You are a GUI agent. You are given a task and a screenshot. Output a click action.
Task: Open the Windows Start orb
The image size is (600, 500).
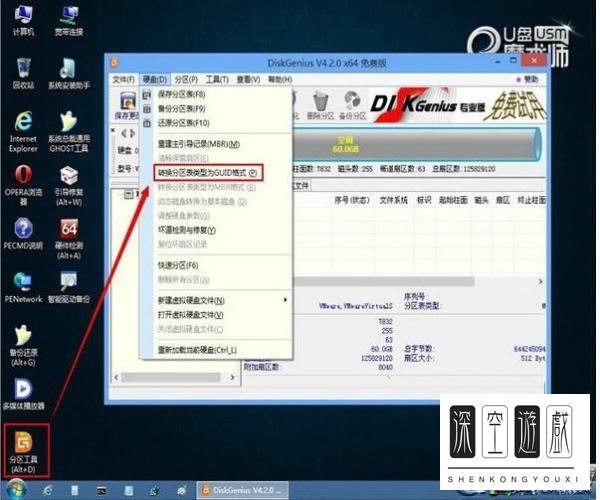coord(15,489)
